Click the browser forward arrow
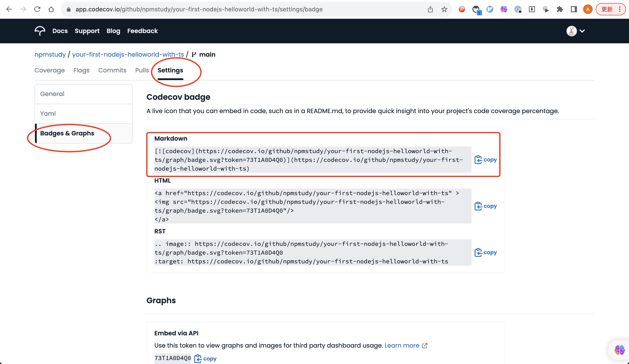The width and height of the screenshot is (629, 364). [x=23, y=9]
